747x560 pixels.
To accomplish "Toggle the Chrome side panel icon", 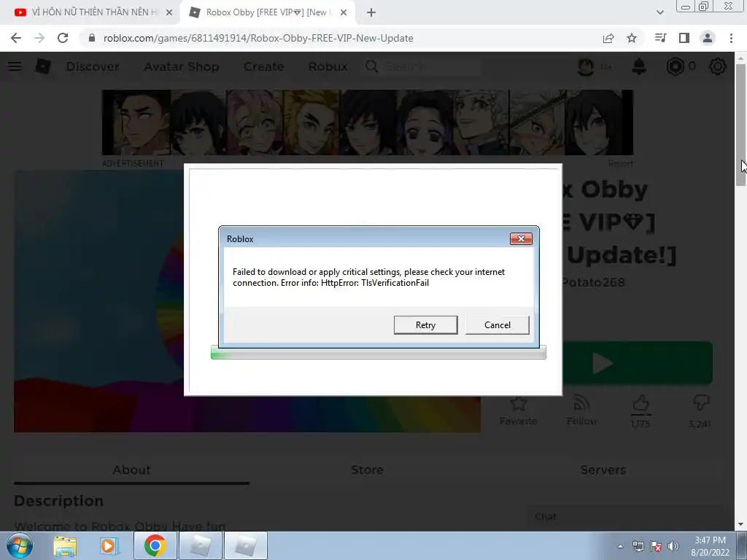I will coord(684,38).
